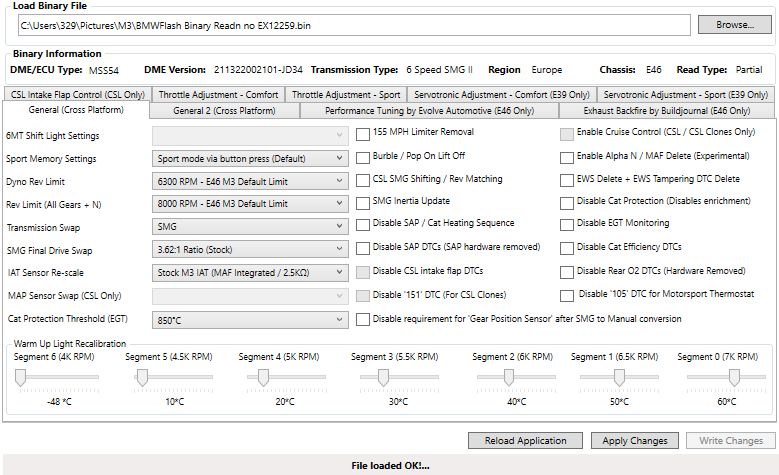
Task: Switch to Throttle Adjustment - Sport tab
Action: (x=346, y=94)
